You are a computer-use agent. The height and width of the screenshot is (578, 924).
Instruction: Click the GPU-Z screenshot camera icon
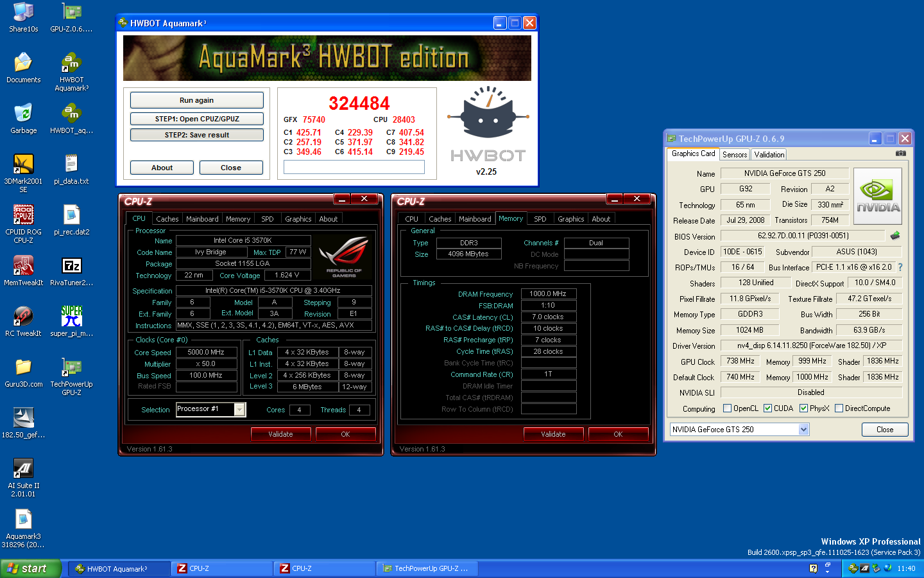click(901, 153)
